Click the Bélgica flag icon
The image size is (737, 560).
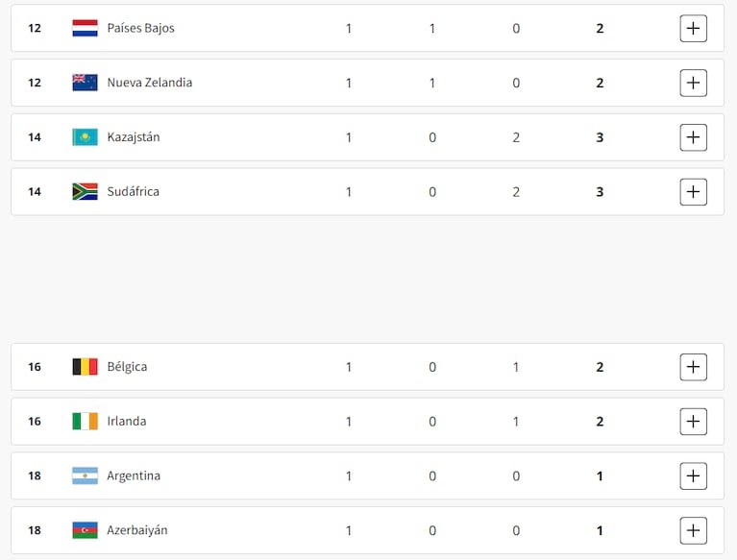tap(85, 367)
